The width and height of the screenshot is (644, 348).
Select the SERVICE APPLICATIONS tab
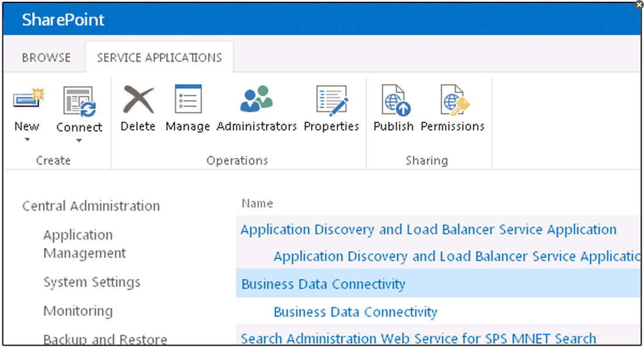point(159,57)
